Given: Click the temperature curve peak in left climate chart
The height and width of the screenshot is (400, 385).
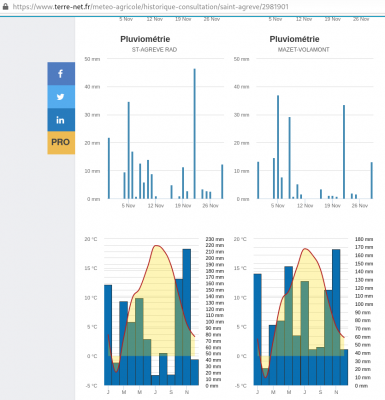Looking at the screenshot, I should (x=156, y=246).
